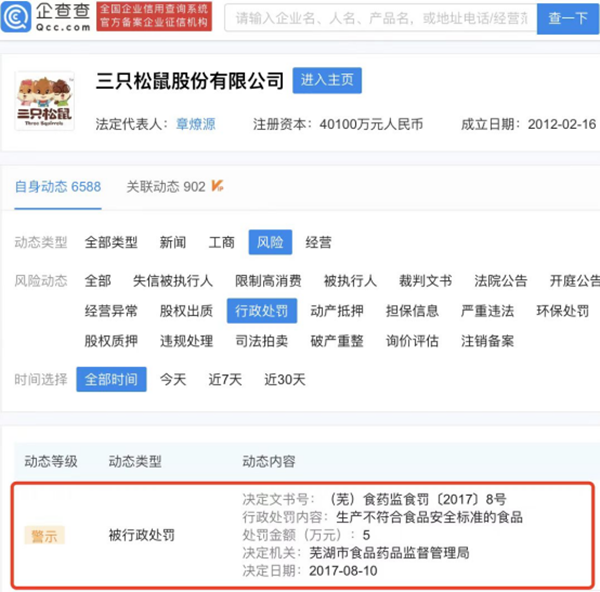
Task: Select the 经营 dynamic type
Action: (x=318, y=242)
